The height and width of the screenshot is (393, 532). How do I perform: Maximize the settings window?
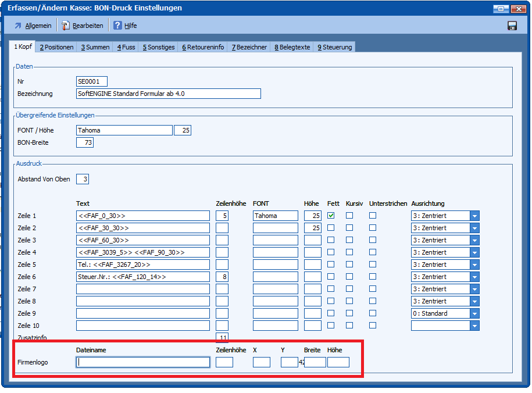[500, 9]
